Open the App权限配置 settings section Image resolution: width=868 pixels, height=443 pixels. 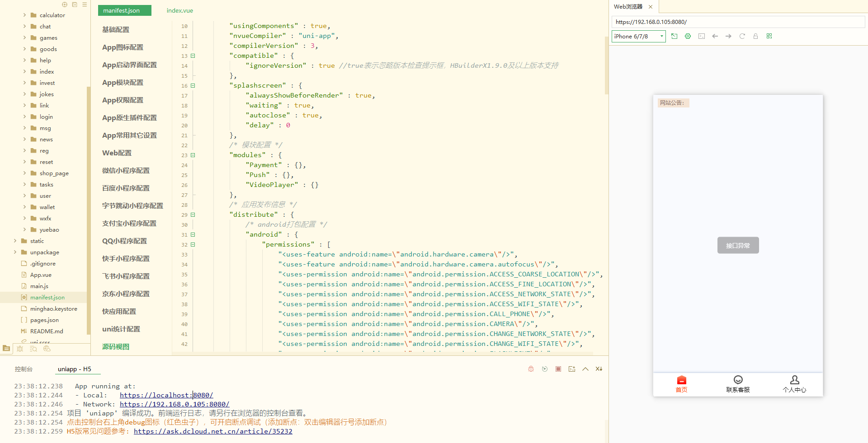tap(123, 100)
